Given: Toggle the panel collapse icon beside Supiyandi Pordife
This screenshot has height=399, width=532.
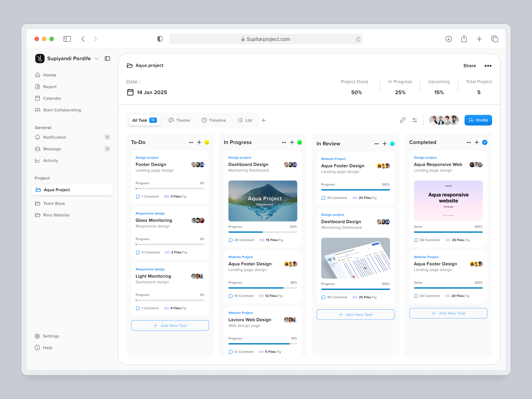Looking at the screenshot, I should (107, 59).
